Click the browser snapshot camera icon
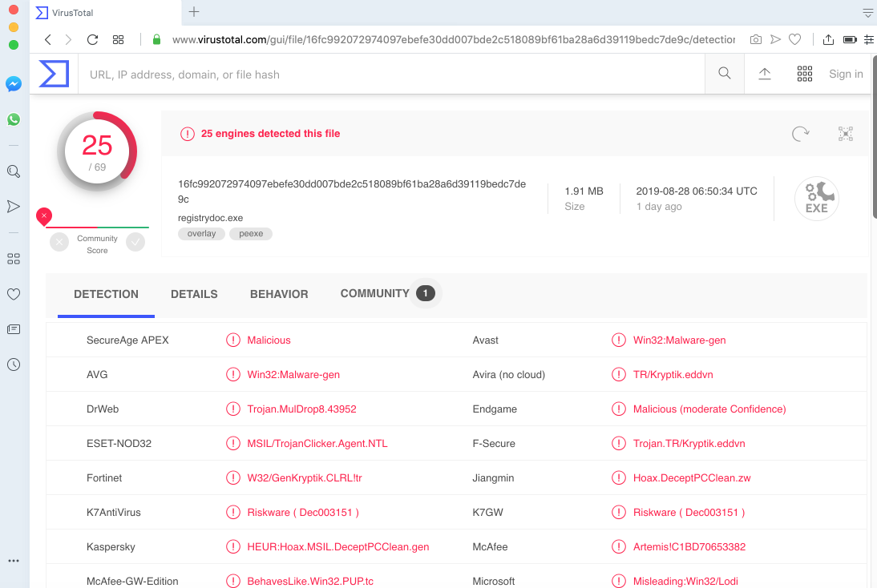Screen dimensions: 877x588 (x=755, y=39)
